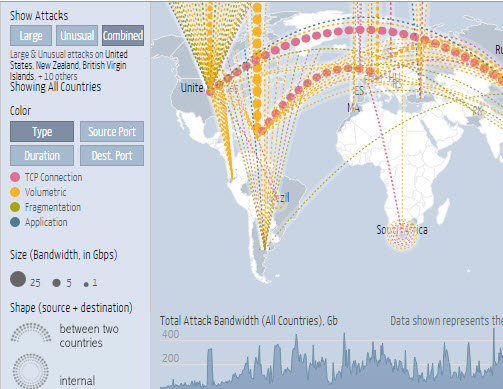Screen dimensions: 503x389
Task: Click the 1 Gbps size dot
Action: point(86,284)
